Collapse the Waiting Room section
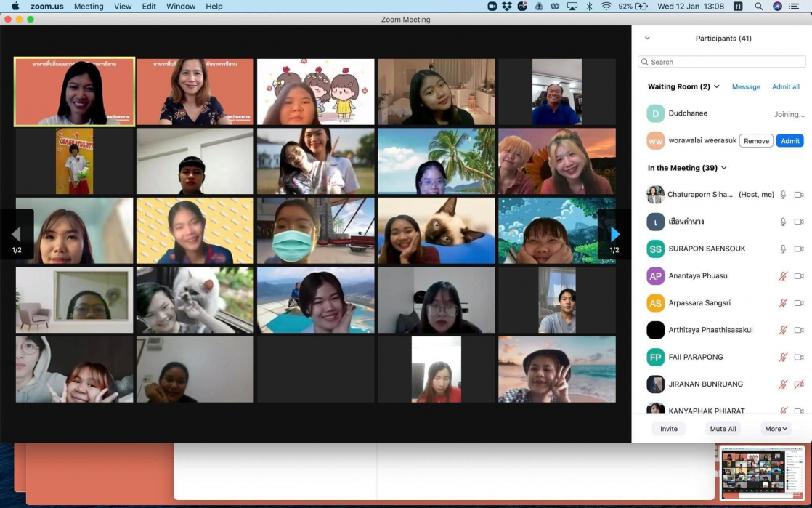This screenshot has width=812, height=508. [717, 86]
